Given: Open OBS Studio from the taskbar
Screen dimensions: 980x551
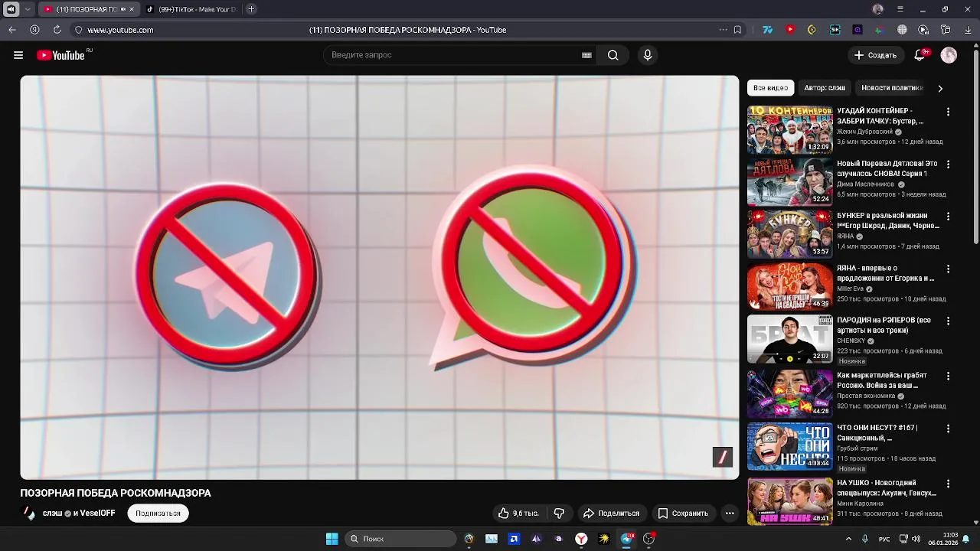Looking at the screenshot, I should (x=649, y=539).
